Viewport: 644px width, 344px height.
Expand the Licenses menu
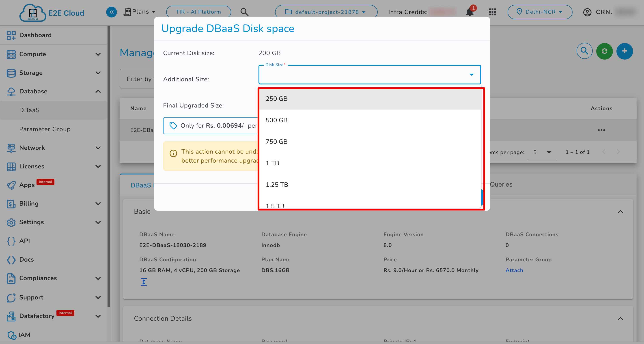pos(98,166)
